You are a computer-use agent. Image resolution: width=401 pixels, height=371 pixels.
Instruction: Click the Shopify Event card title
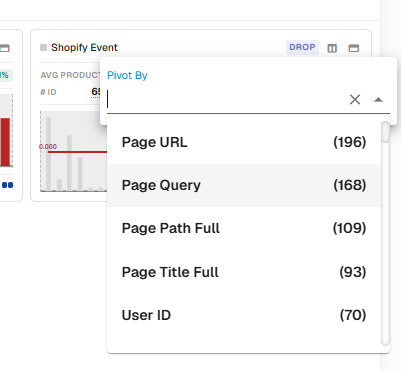tap(84, 48)
